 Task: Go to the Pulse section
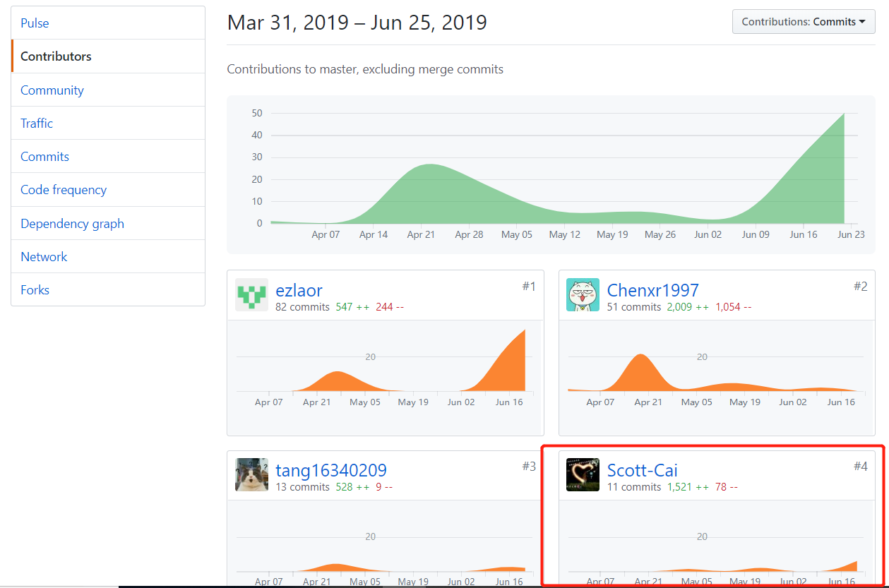click(x=35, y=23)
